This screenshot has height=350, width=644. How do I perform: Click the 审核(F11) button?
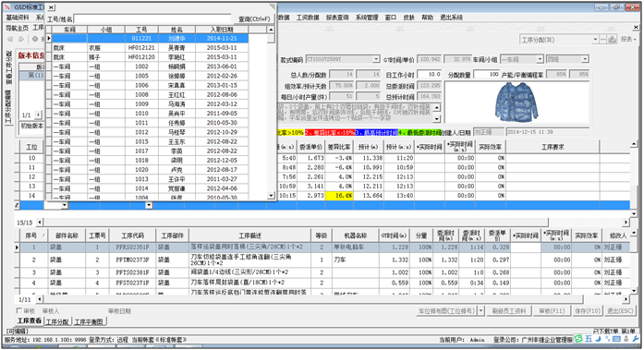click(552, 311)
